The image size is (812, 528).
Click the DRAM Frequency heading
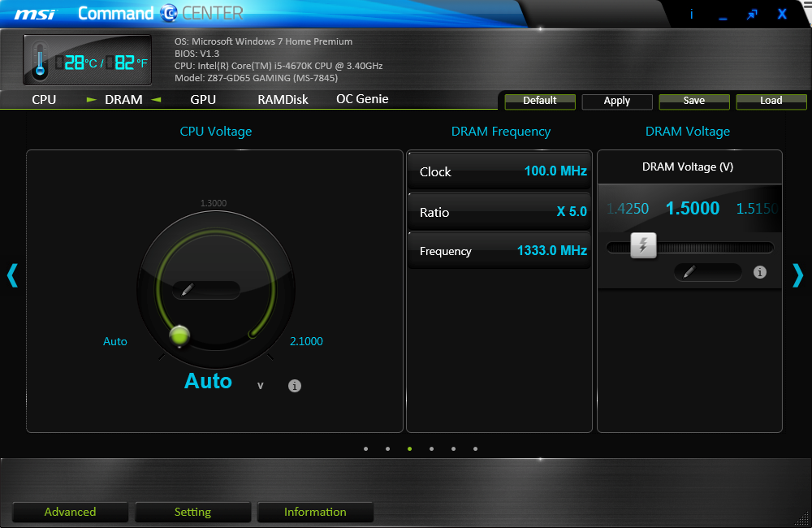501,132
